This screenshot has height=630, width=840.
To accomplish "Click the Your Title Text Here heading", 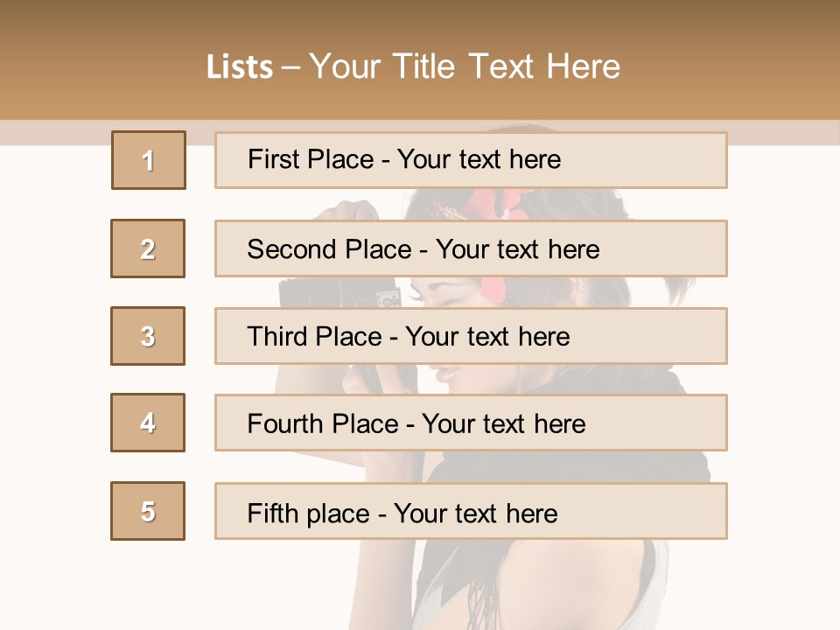I will pyautogui.click(x=465, y=67).
